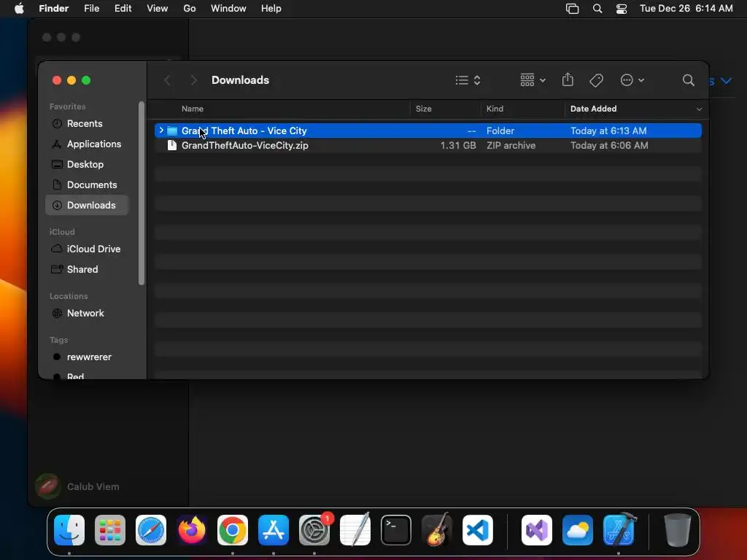Click Calub Viem account in background window

coord(77,486)
